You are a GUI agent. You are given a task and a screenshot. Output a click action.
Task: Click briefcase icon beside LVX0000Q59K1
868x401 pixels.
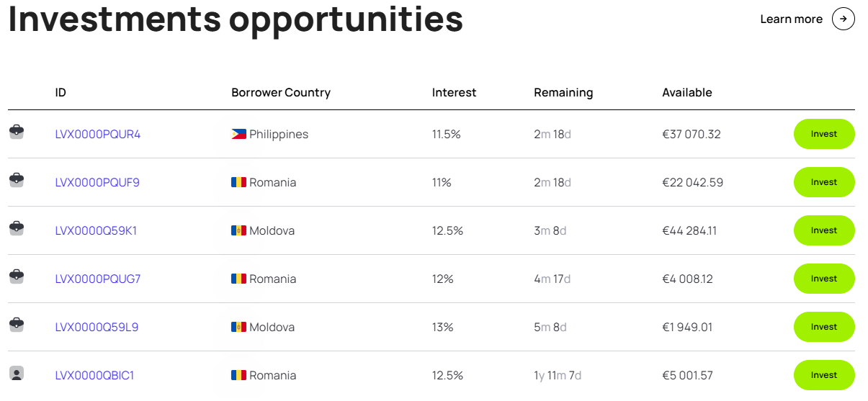click(17, 229)
